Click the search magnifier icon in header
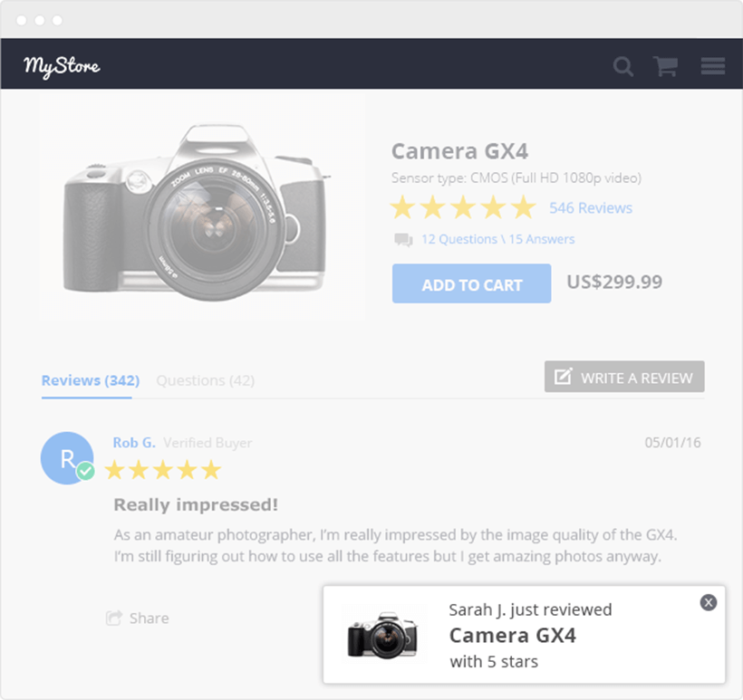Image resolution: width=743 pixels, height=700 pixels. coord(622,66)
